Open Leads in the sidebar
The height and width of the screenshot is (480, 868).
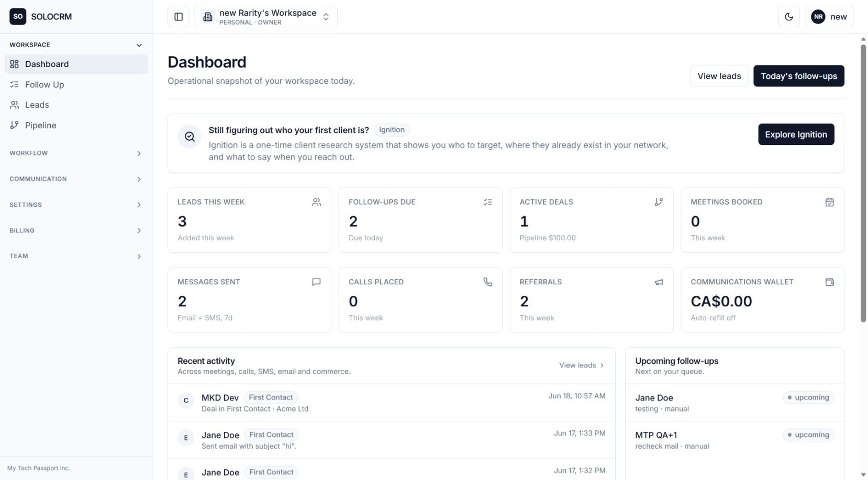click(76, 105)
